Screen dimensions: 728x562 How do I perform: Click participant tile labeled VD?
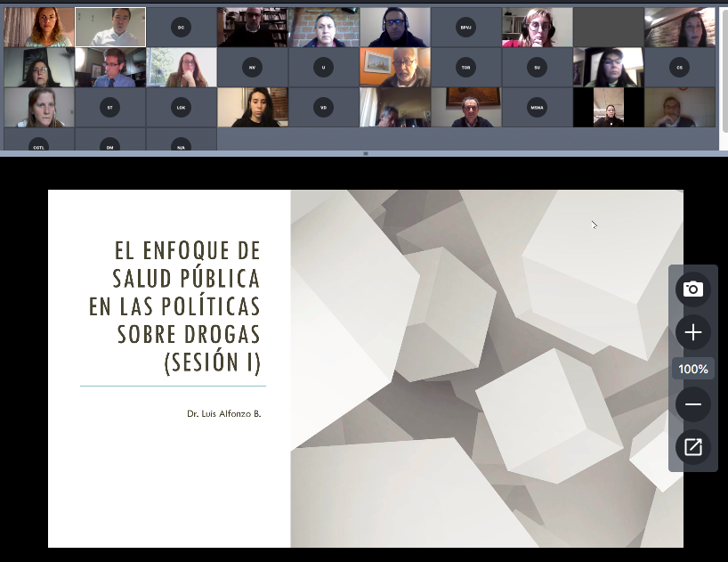click(x=323, y=108)
